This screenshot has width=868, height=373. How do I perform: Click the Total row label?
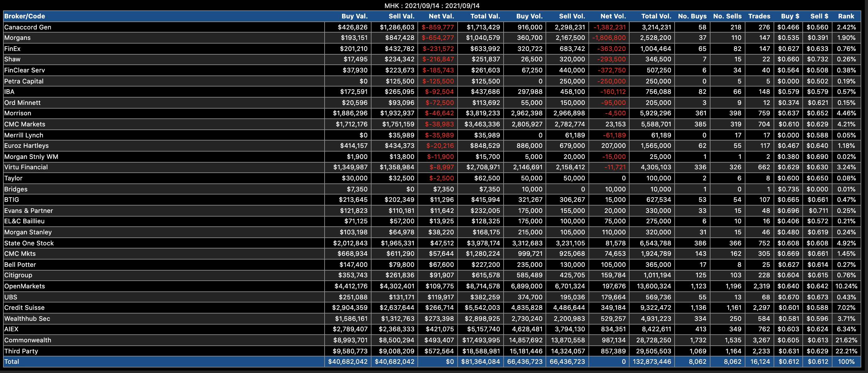11,362
